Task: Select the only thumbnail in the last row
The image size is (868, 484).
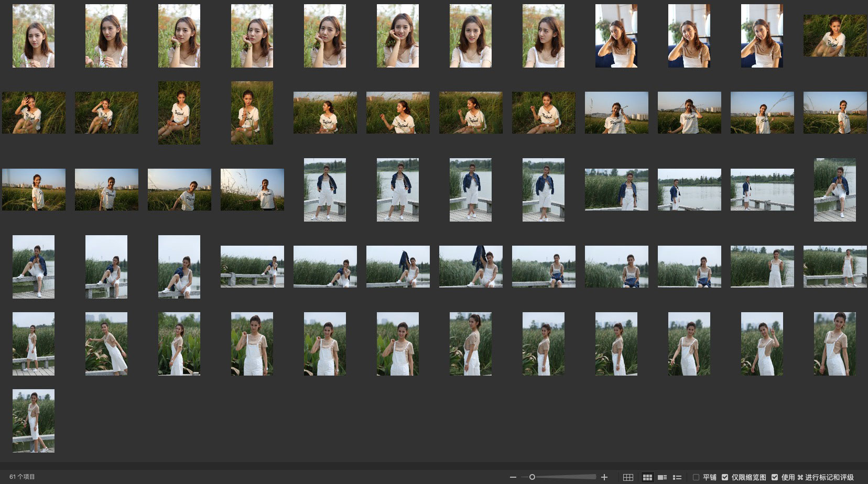Action: [x=34, y=421]
